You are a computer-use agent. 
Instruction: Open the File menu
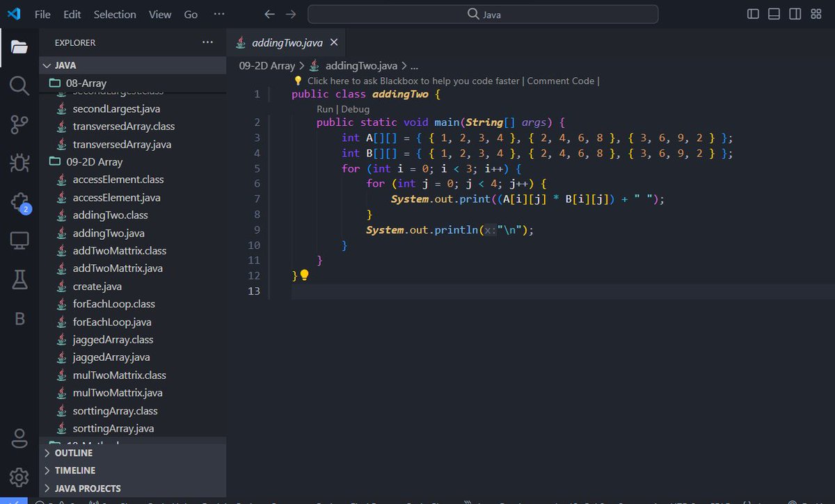coord(42,14)
